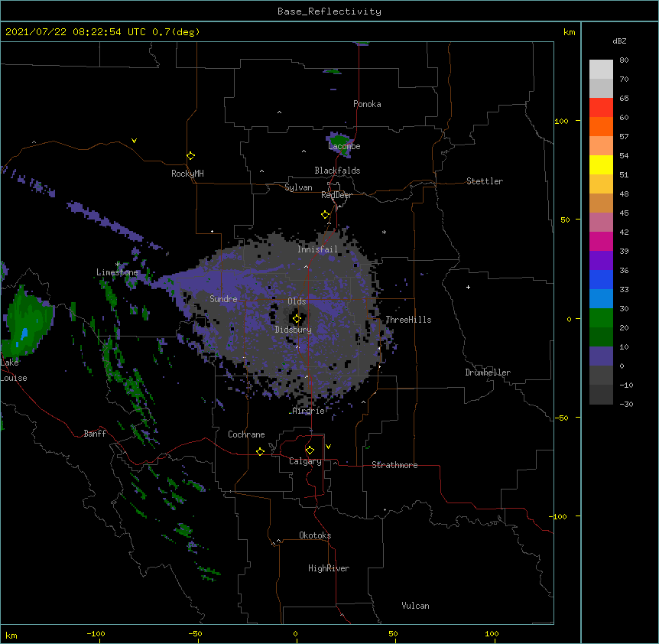Click the Sylvan label
The height and width of the screenshot is (644, 659).
(298, 187)
